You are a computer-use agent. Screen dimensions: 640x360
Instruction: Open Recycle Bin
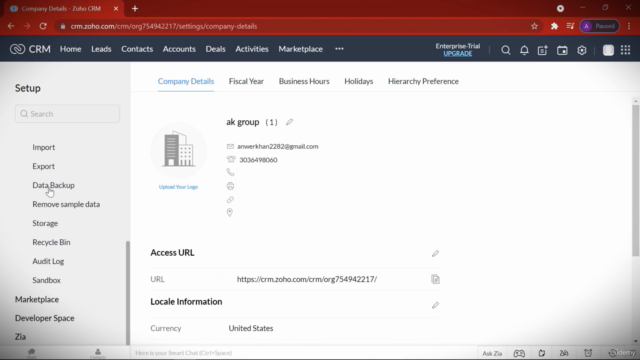click(51, 242)
